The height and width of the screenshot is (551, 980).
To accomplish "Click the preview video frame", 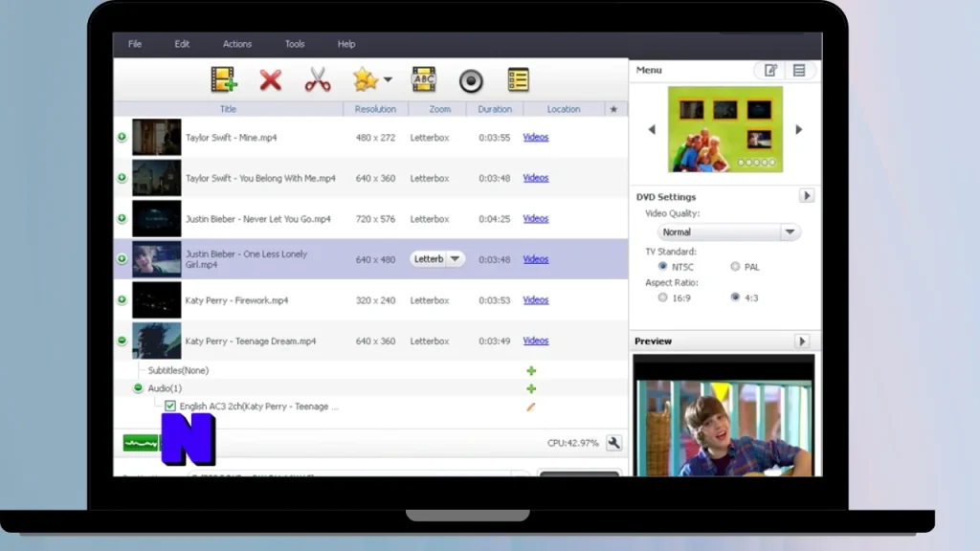I will 724,416.
